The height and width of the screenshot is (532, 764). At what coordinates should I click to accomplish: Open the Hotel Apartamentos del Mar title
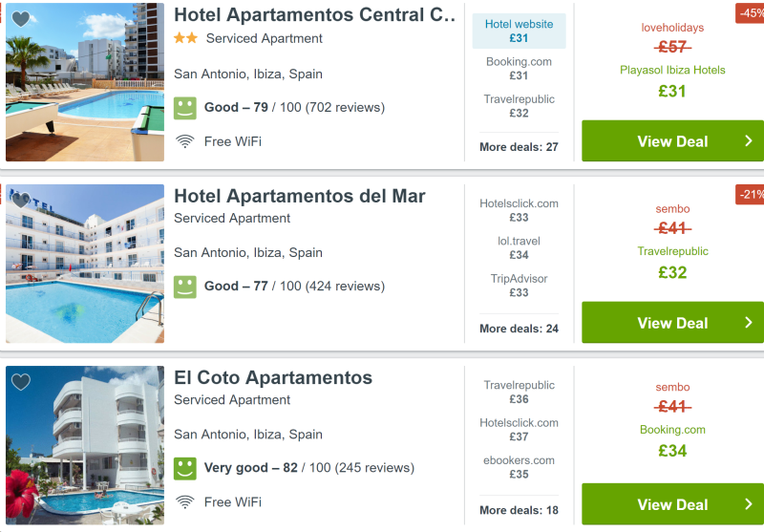[300, 197]
